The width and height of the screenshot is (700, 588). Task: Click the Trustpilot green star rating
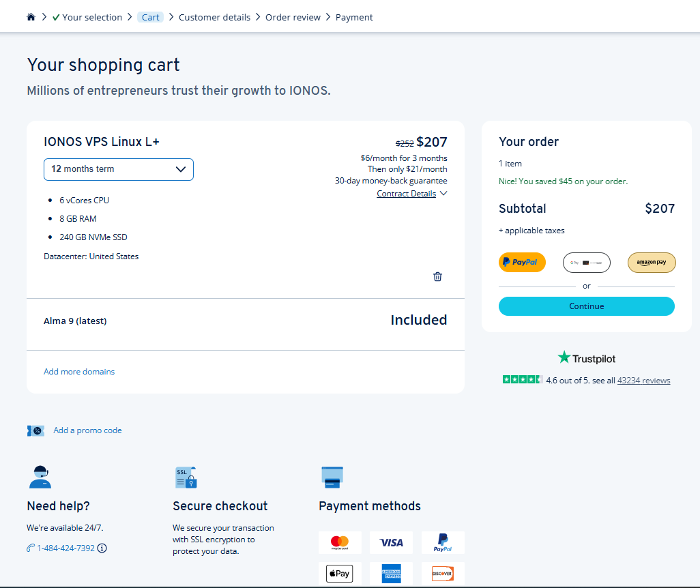523,379
